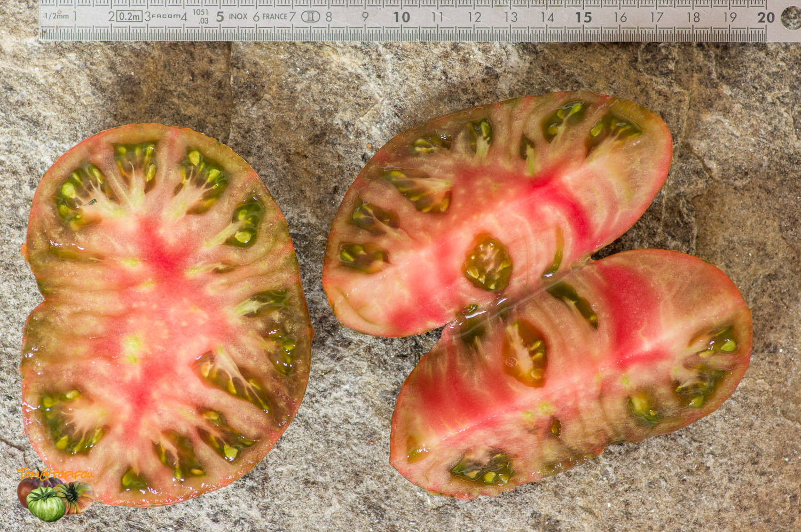Click the number 17 on the ruler
The height and width of the screenshot is (532, 801).
(x=656, y=17)
